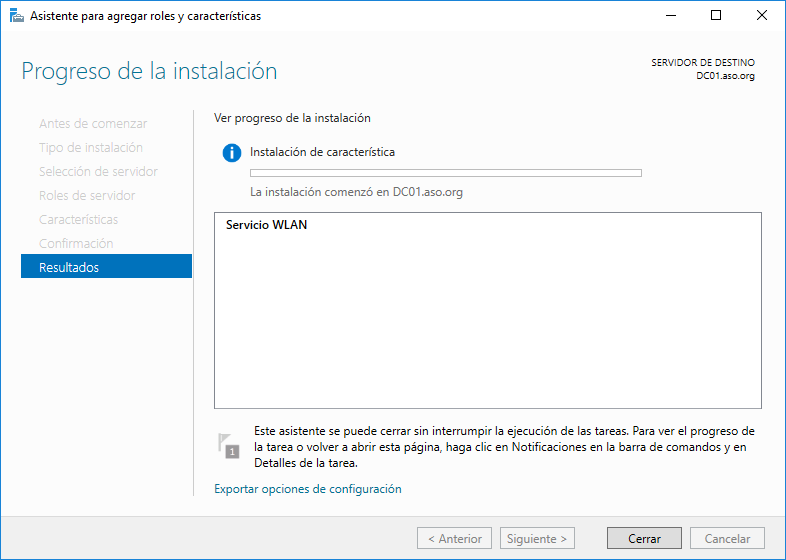Select Servicio WLAN in results list
This screenshot has width=786, height=560.
[267, 225]
